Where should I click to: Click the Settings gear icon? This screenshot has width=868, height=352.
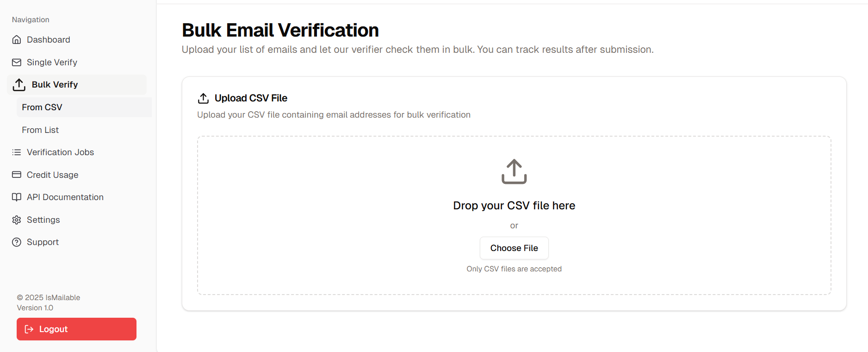coord(17,220)
